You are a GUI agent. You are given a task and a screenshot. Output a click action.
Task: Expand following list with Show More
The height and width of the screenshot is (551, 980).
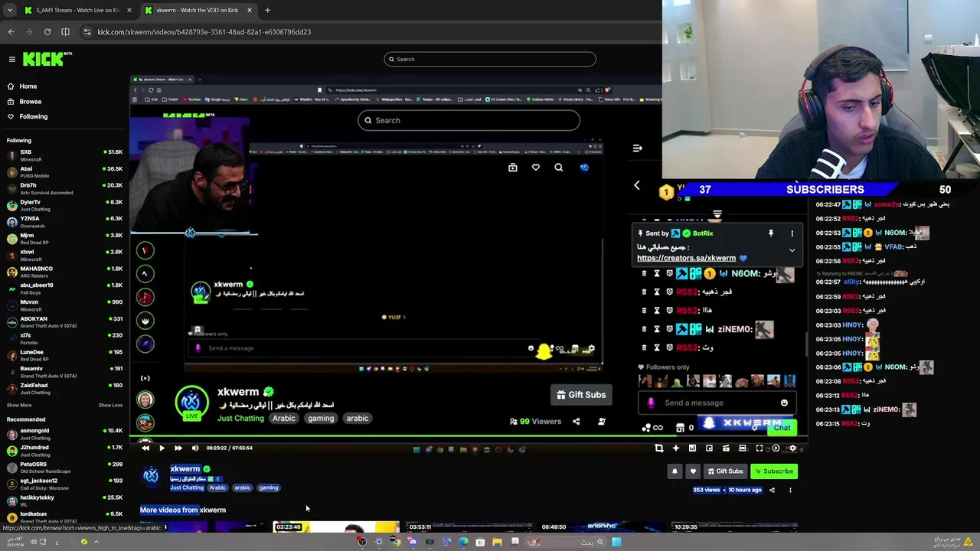pyautogui.click(x=19, y=405)
